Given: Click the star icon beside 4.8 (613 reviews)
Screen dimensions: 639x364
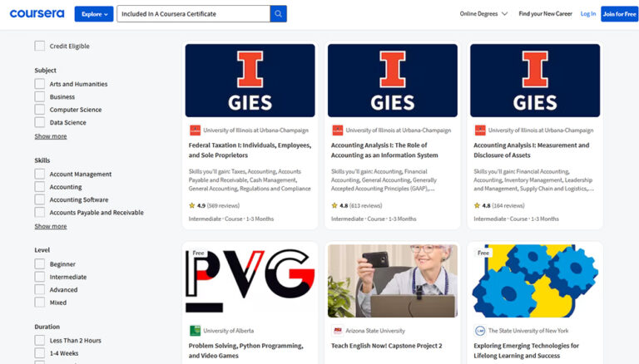Looking at the screenshot, I should point(334,205).
